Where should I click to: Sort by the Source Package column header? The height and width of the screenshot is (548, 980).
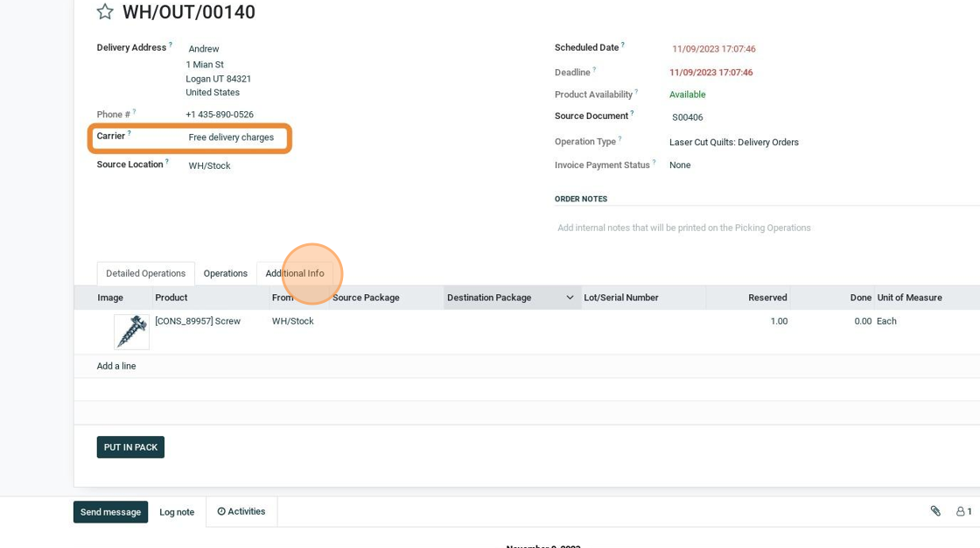(x=366, y=298)
